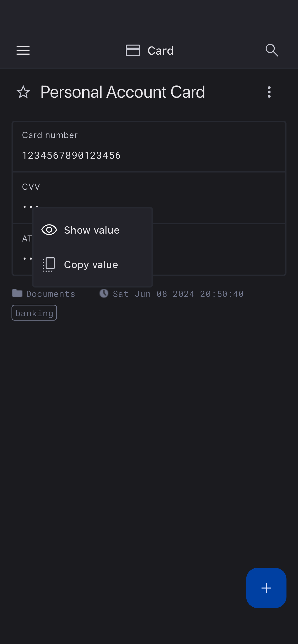Viewport: 298px width, 644px height.
Task: Open the banking tag
Action: coord(34,313)
